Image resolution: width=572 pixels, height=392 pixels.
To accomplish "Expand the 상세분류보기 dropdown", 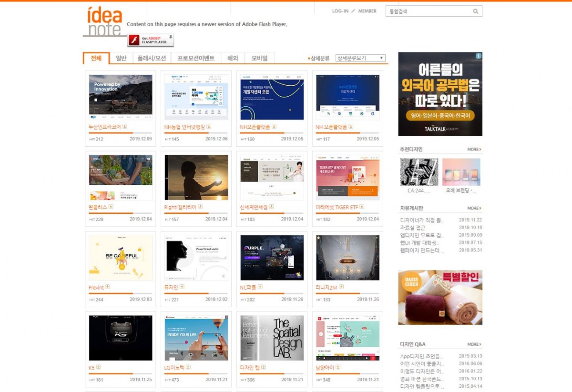I will [x=360, y=58].
